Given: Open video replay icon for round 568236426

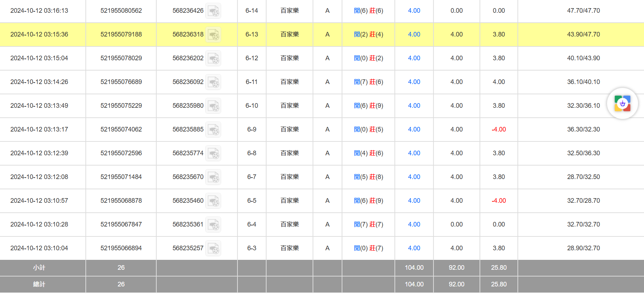Looking at the screenshot, I should click(x=213, y=11).
